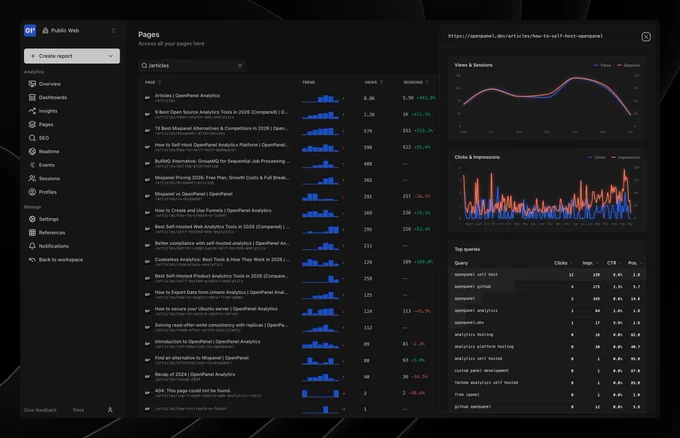
Task: Toggle the Clicks legend in Clicks & Impressions chart
Action: pyautogui.click(x=597, y=157)
